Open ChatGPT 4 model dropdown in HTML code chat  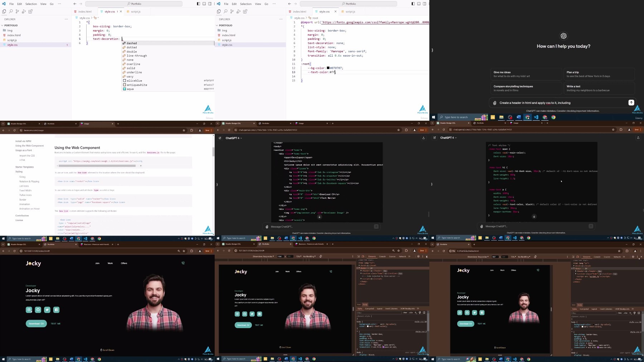coord(234,138)
